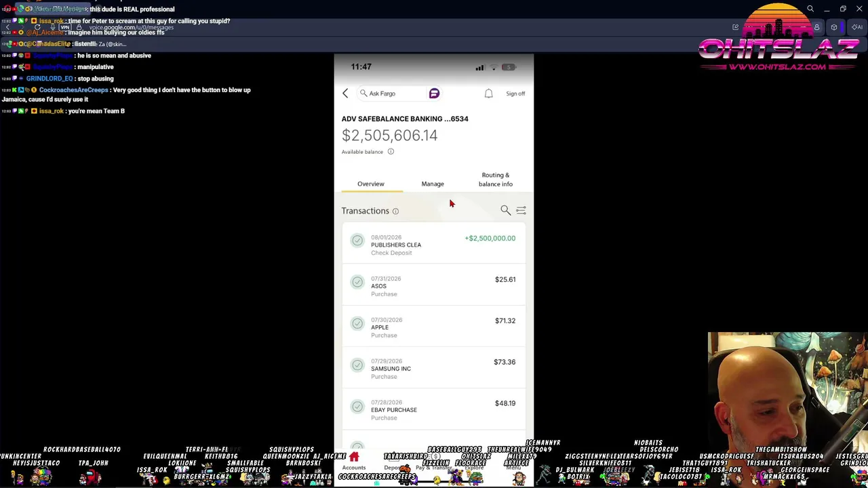Click the ADV SAFEBALANCE BANKING ...6534 account title
Viewport: 868px width, 488px height.
tap(405, 119)
